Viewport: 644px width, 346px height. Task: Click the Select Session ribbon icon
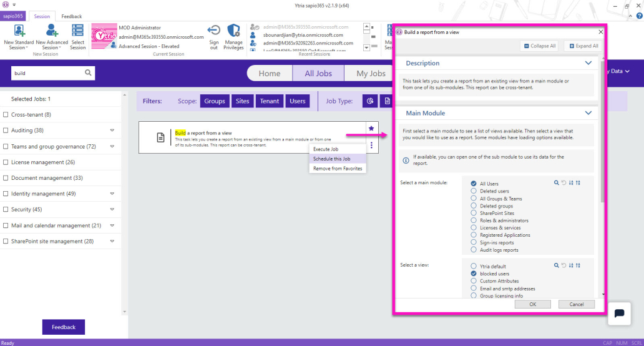tap(77, 31)
